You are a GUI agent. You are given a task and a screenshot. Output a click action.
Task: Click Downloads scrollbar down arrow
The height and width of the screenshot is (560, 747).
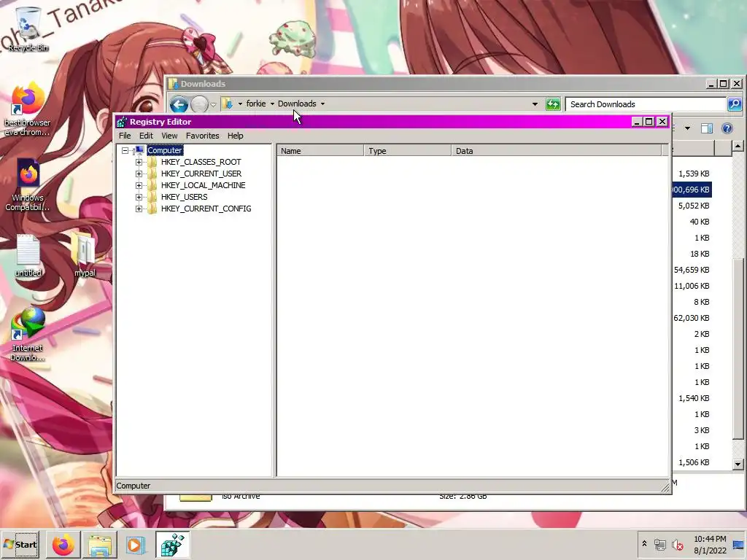(x=738, y=463)
